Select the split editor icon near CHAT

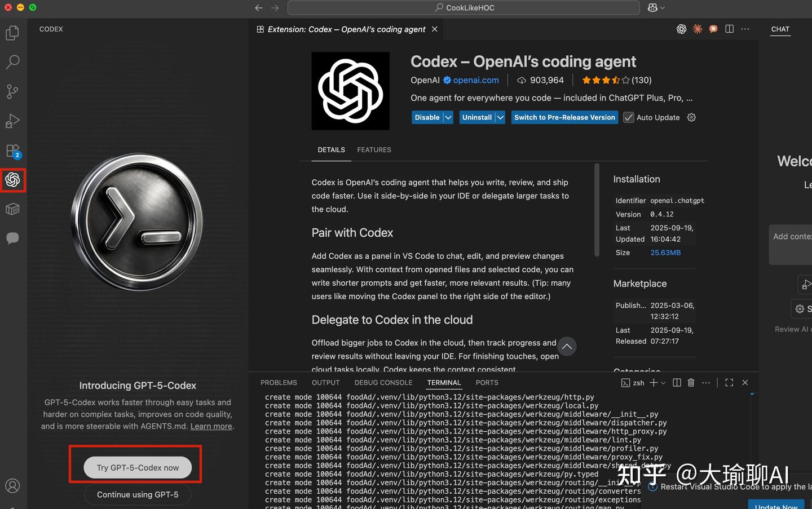pos(729,29)
